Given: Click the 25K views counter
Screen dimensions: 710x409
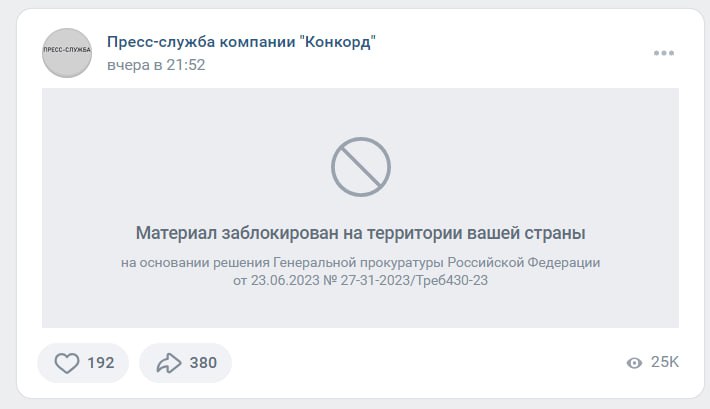Looking at the screenshot, I should pos(665,362).
